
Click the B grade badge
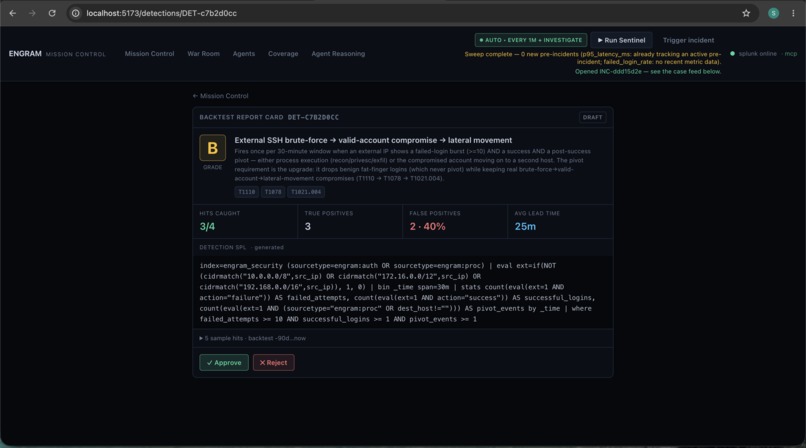(x=212, y=148)
